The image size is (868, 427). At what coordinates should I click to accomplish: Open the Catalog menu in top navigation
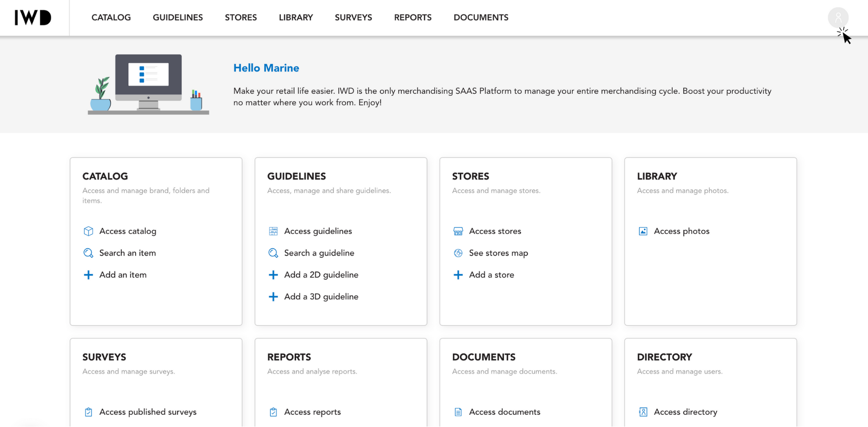111,18
